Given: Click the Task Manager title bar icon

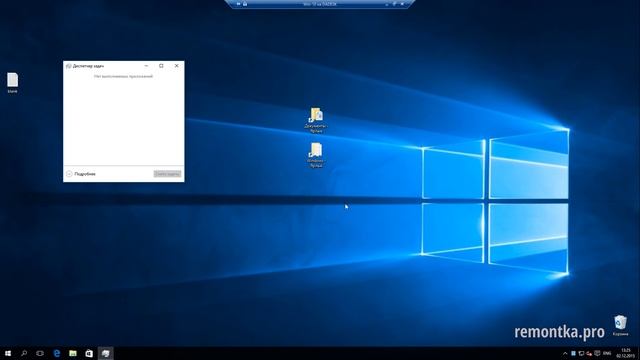Looking at the screenshot, I should tap(69, 66).
